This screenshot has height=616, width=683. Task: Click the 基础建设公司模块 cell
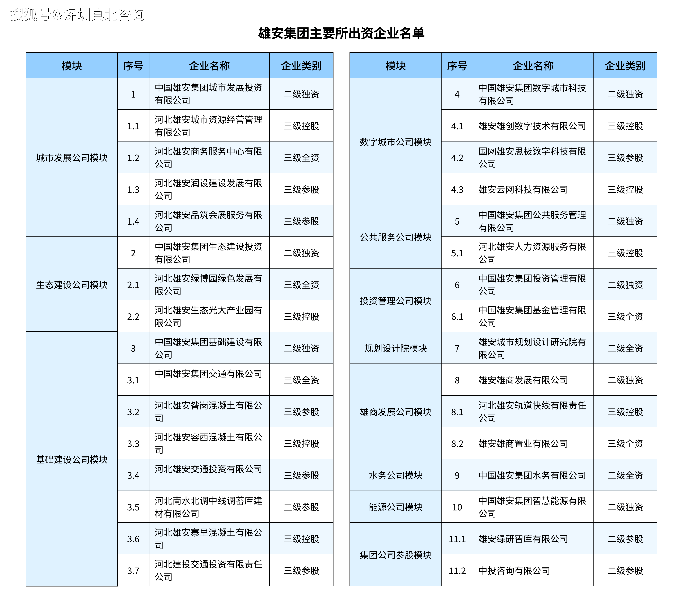72,459
